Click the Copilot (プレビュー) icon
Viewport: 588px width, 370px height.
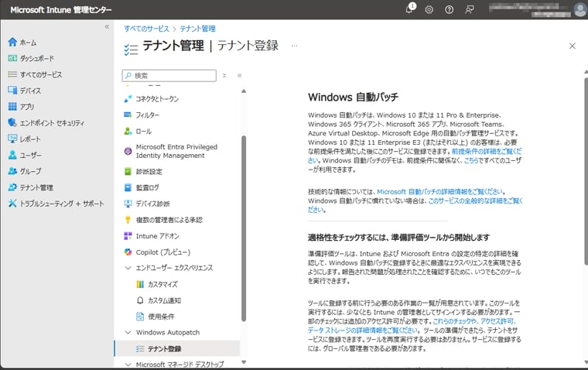tap(128, 252)
